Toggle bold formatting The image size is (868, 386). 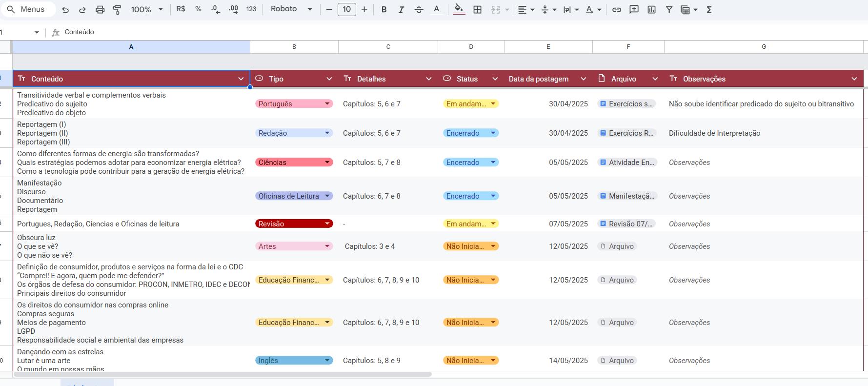(x=384, y=10)
